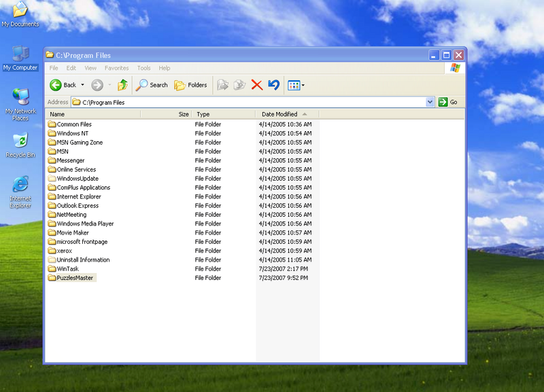Open the Edit menu

point(71,68)
